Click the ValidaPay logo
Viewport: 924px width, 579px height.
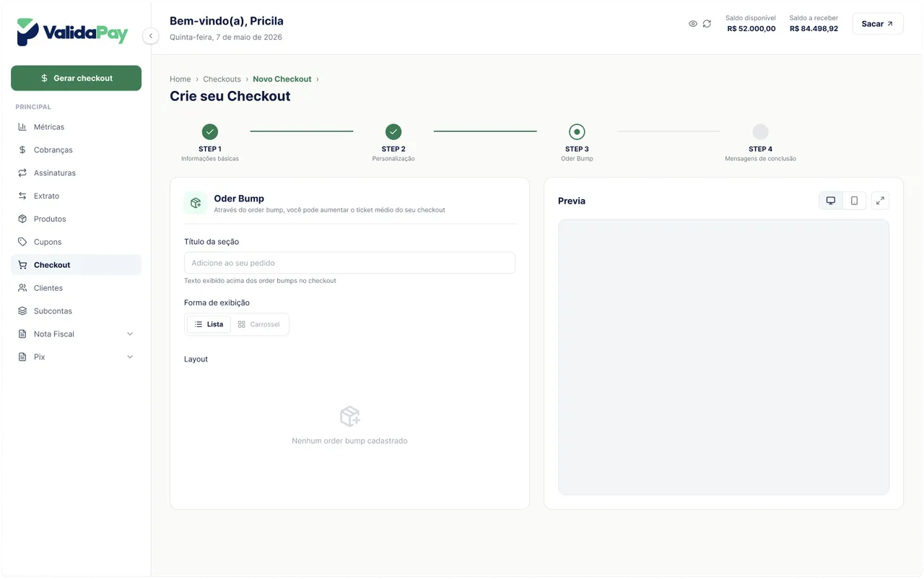click(x=72, y=32)
